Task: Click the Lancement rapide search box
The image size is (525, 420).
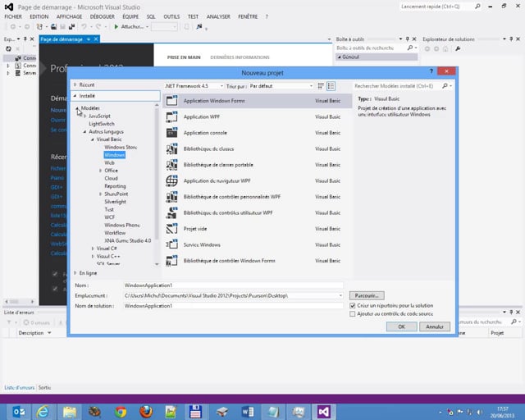Action: click(x=436, y=7)
